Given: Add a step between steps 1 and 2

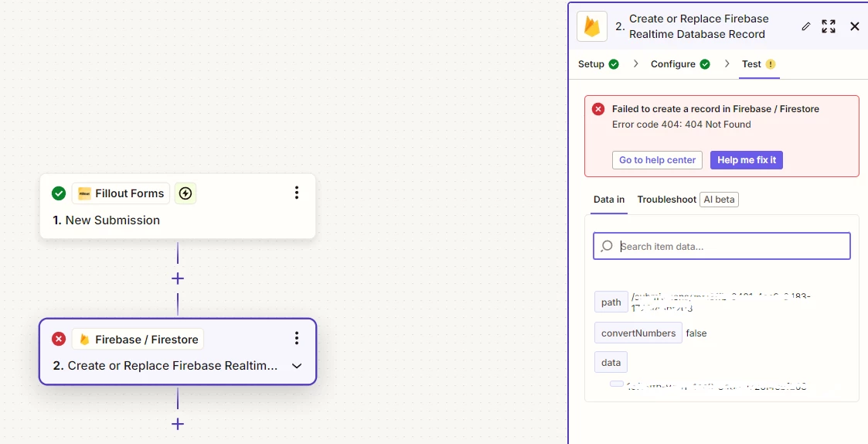Looking at the screenshot, I should (178, 278).
